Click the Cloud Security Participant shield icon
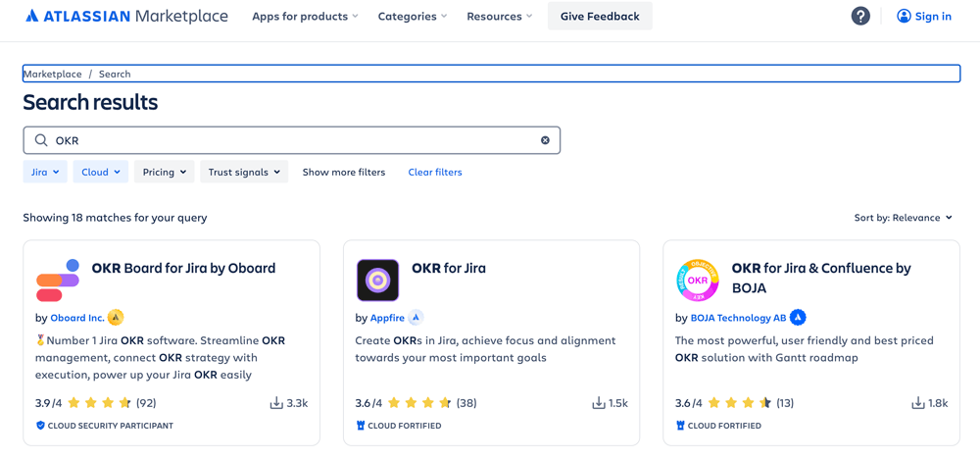The width and height of the screenshot is (980, 460). pos(40,426)
